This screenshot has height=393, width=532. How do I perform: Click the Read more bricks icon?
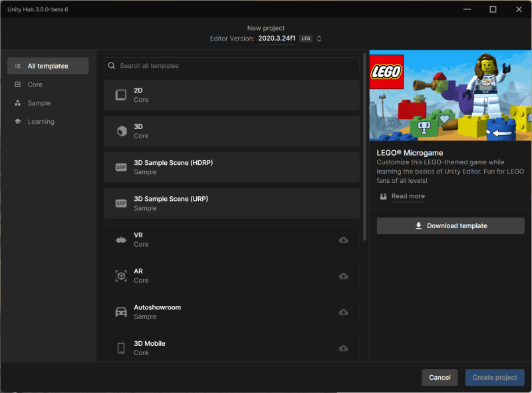384,197
